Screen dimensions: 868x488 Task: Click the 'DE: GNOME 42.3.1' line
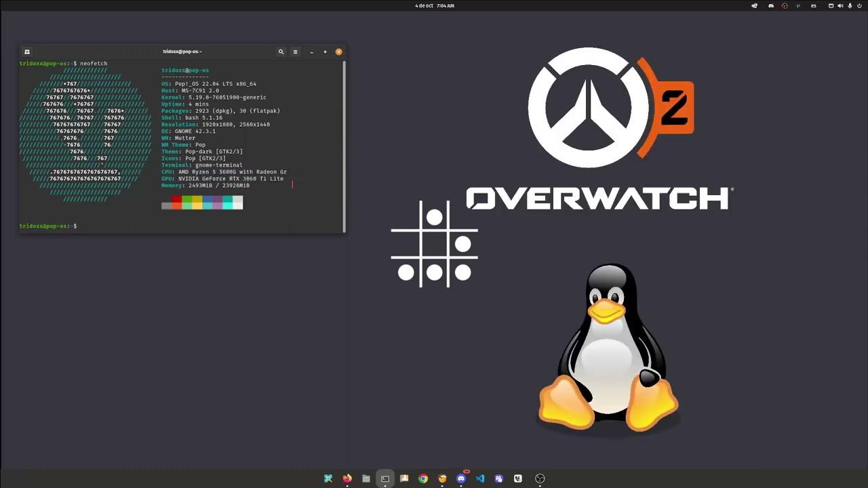(x=189, y=131)
